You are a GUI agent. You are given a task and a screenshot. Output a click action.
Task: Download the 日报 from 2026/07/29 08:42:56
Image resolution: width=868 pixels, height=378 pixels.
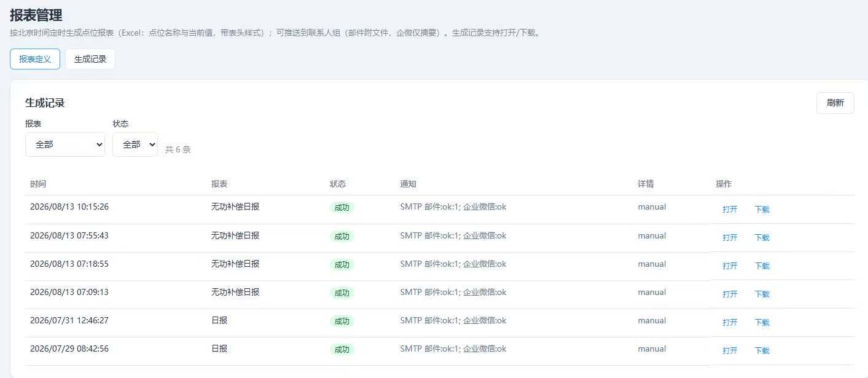762,350
